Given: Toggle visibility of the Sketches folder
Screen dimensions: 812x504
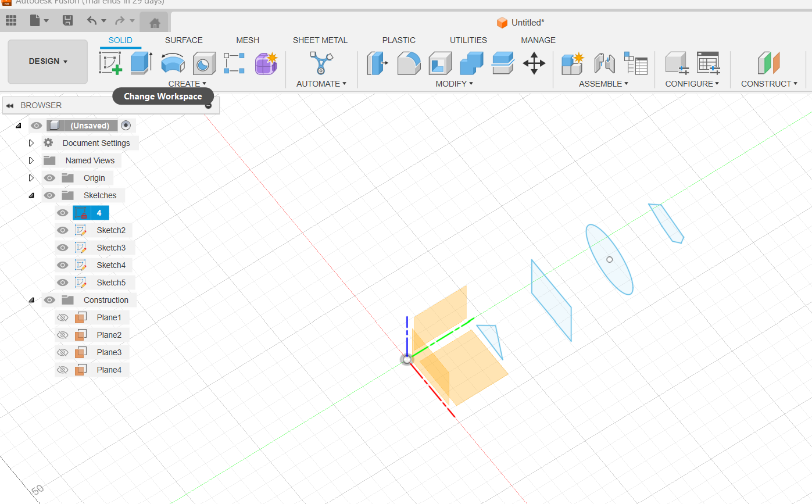Looking at the screenshot, I should [x=50, y=195].
